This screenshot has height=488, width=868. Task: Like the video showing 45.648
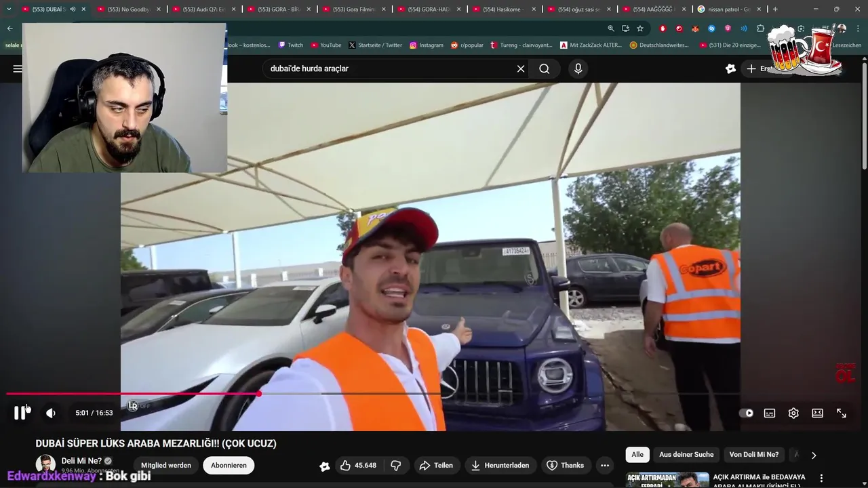pos(359,466)
